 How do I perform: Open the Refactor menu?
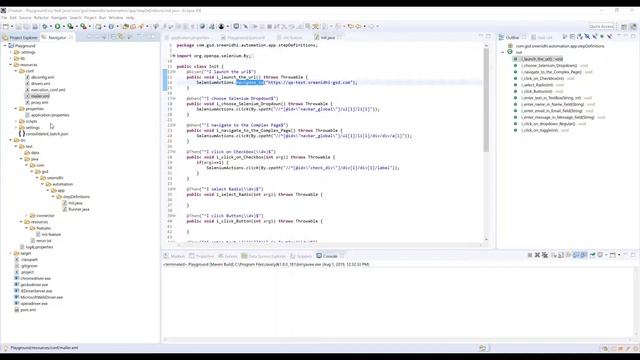(x=41, y=18)
